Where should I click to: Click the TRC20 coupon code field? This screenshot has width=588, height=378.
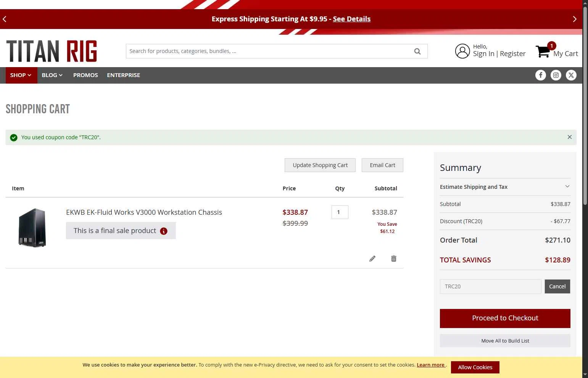click(x=491, y=286)
